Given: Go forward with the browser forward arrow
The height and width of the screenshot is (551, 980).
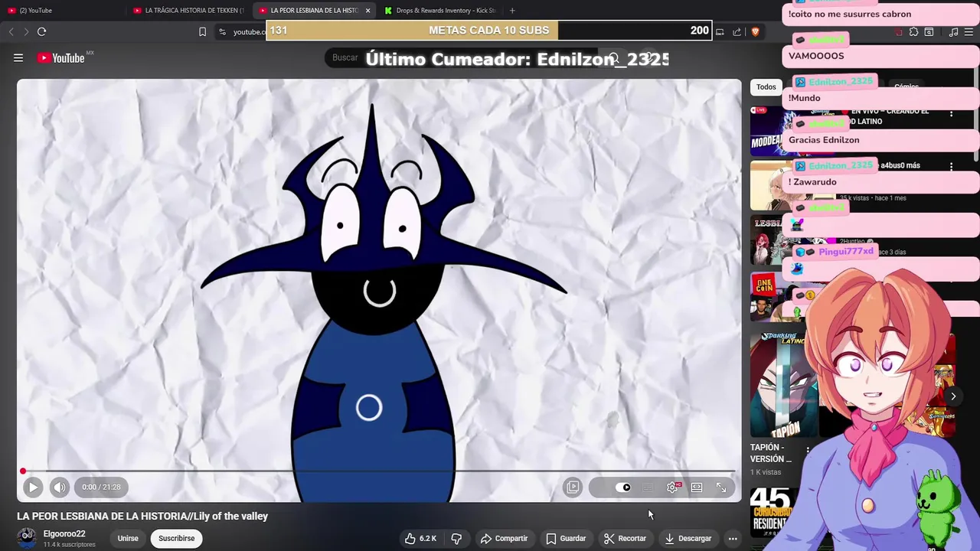Looking at the screenshot, I should pos(26,31).
